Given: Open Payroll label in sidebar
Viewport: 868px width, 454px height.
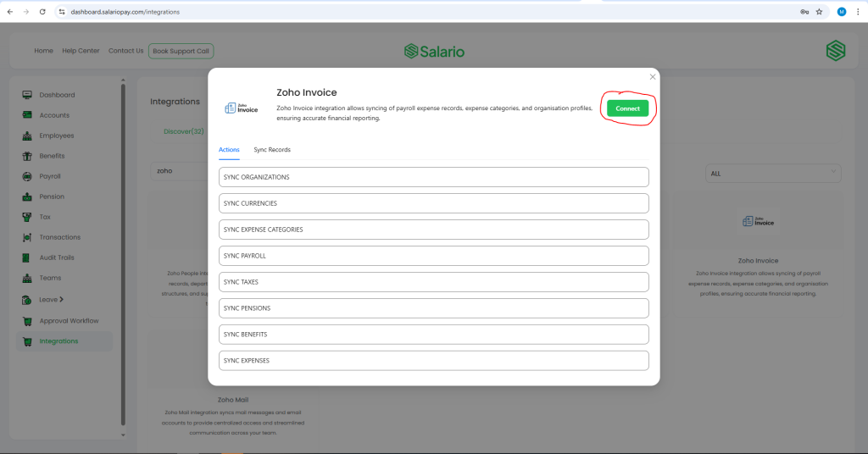Looking at the screenshot, I should [50, 176].
